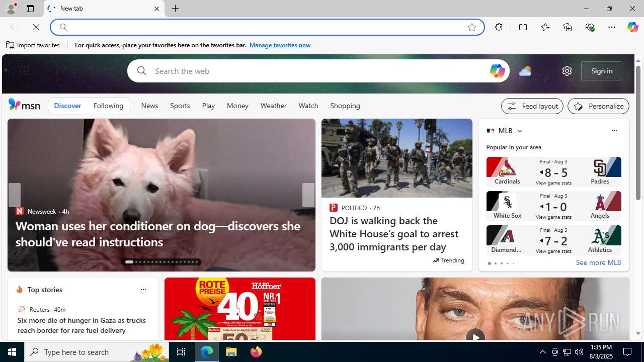Image resolution: width=644 pixels, height=362 pixels.
Task: Open the News section
Action: click(149, 106)
